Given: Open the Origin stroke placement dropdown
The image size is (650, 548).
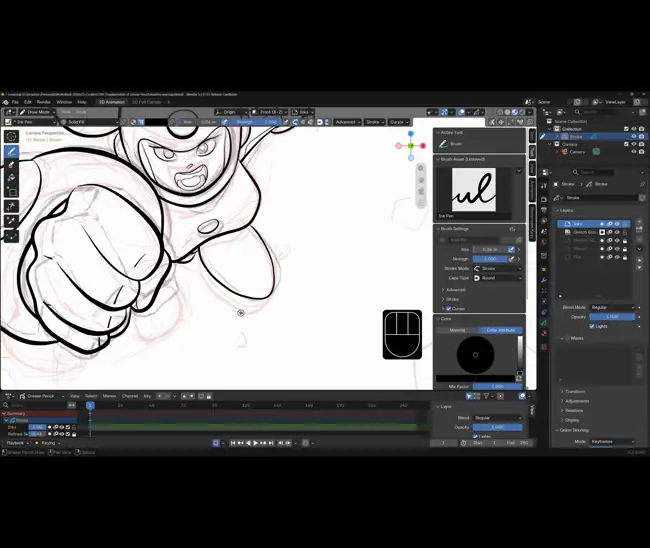Looking at the screenshot, I should 231,112.
